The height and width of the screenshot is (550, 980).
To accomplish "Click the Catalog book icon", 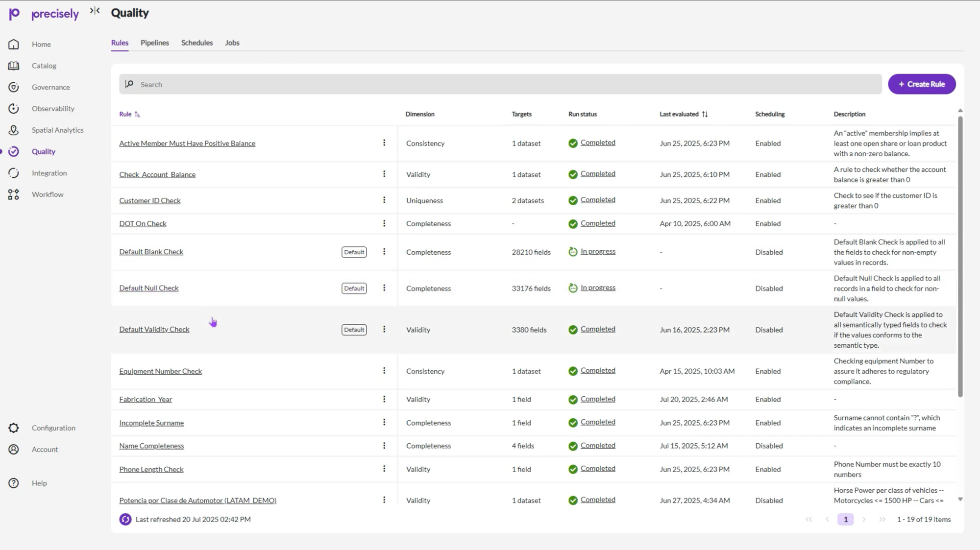I will (14, 66).
